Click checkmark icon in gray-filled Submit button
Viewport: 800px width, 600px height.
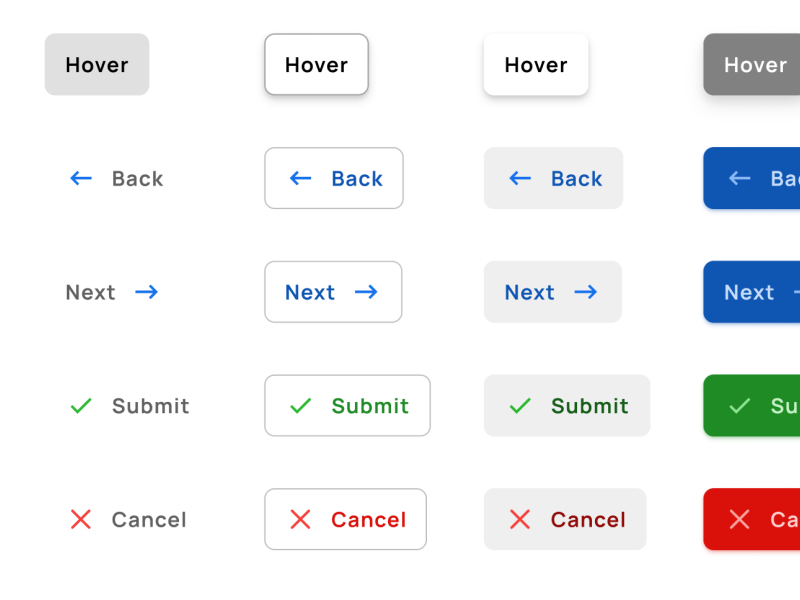[x=520, y=406]
